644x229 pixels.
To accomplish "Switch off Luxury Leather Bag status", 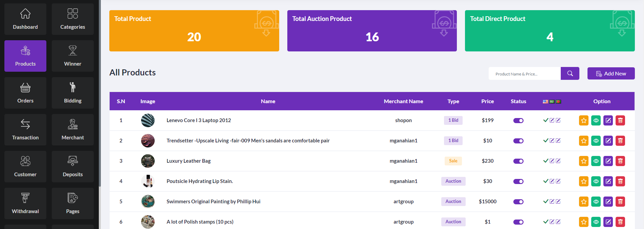I will 518,161.
